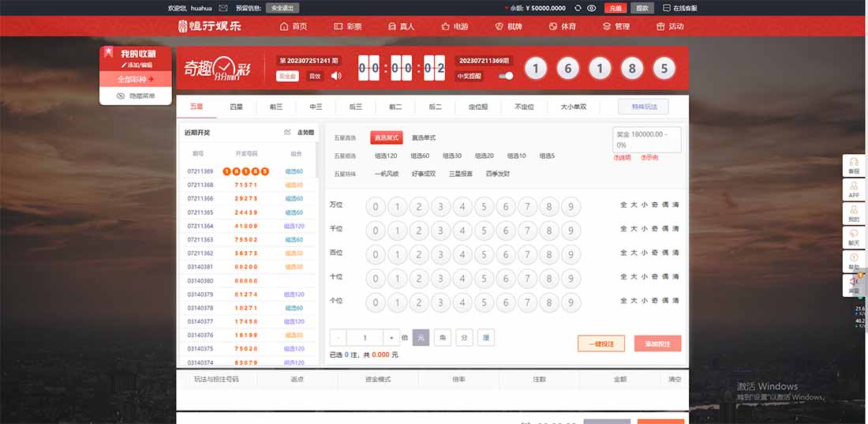Open the APP download sidebar icon
The height and width of the screenshot is (424, 868).
pos(853,189)
